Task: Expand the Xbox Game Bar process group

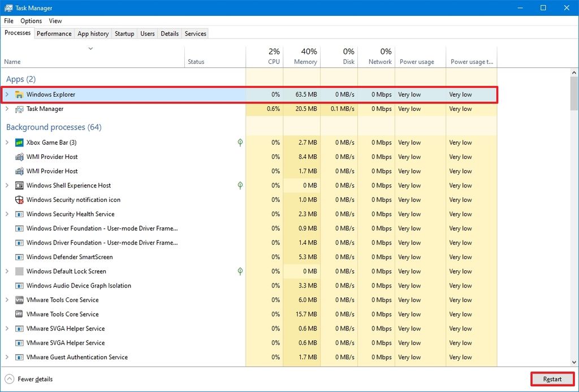Action: pos(8,143)
